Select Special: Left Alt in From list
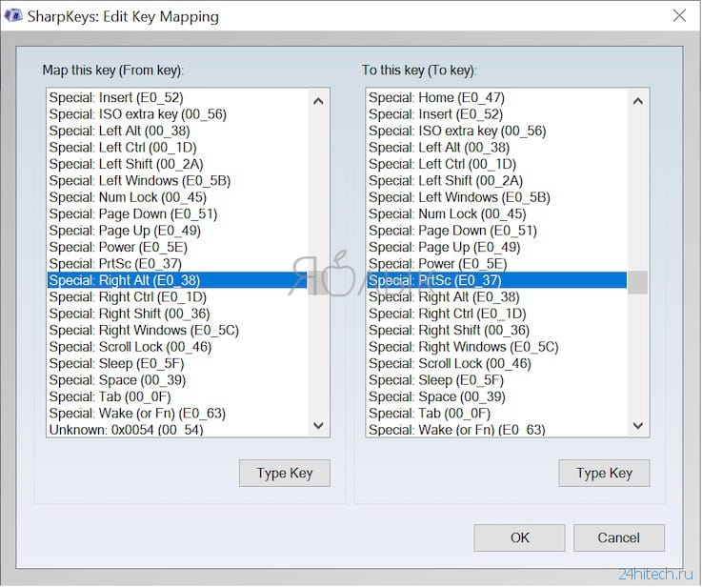The width and height of the screenshot is (702, 588). click(177, 131)
